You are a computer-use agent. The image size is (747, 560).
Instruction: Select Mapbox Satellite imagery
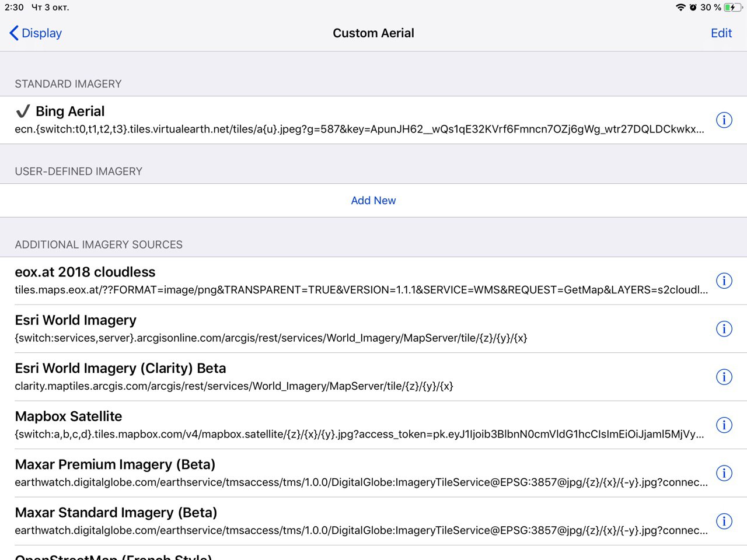point(373,425)
